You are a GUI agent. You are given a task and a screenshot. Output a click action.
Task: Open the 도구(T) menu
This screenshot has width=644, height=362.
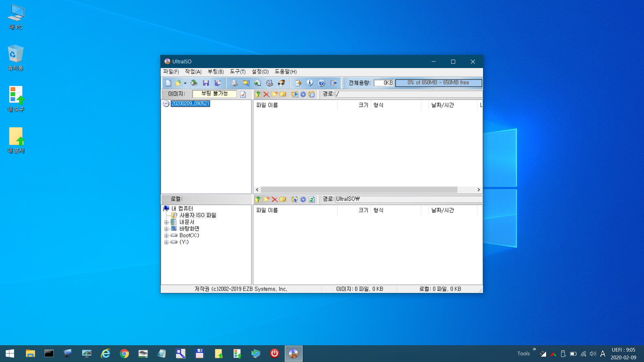click(x=238, y=72)
